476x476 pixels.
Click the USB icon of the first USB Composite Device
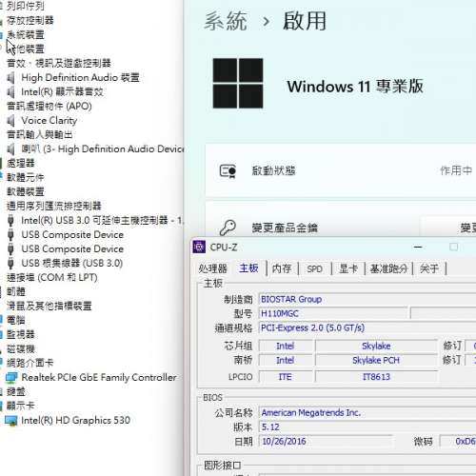point(10,234)
